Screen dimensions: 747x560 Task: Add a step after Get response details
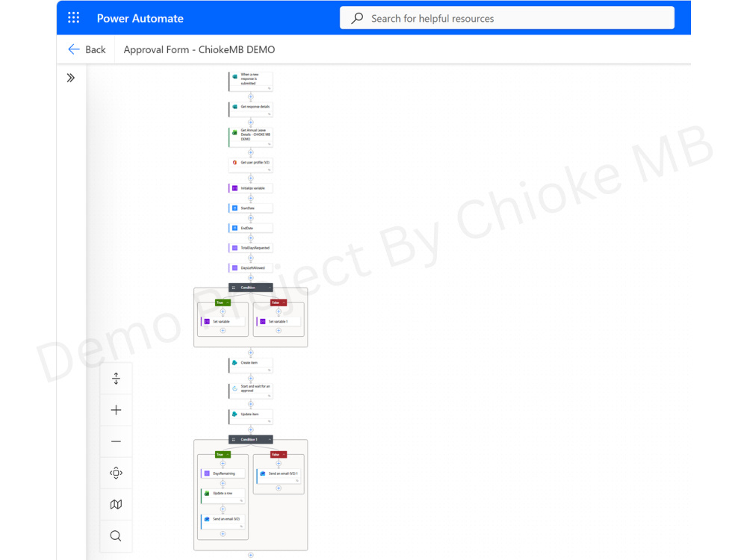[250, 122]
